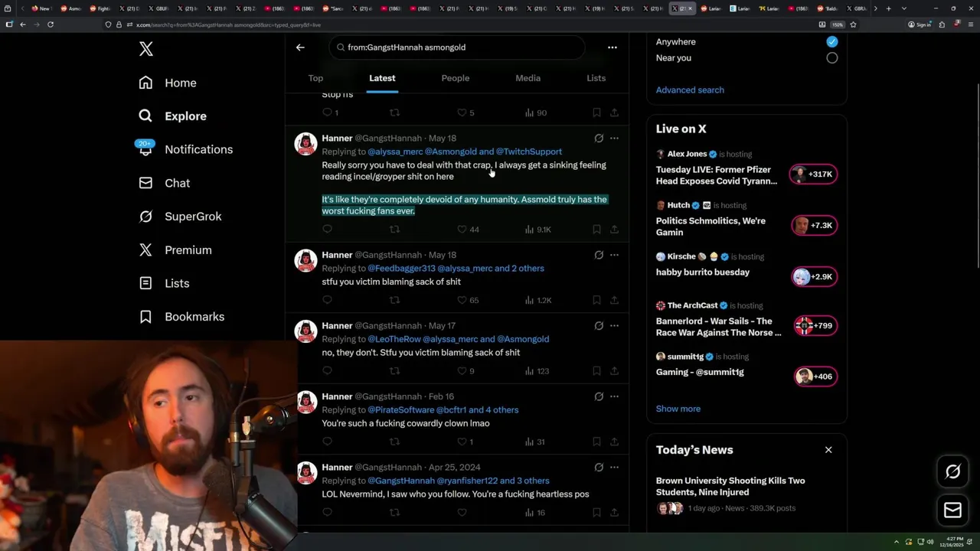The width and height of the screenshot is (980, 551).
Task: Open the floating messages envelope button
Action: pos(953,510)
